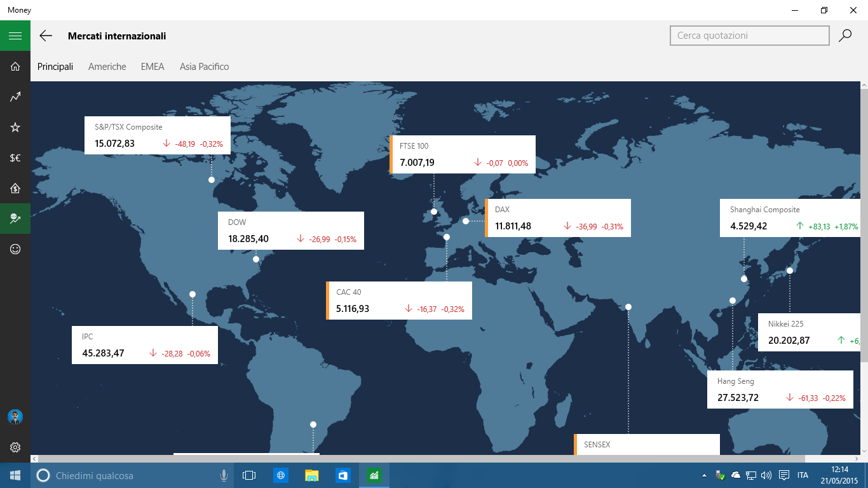The height and width of the screenshot is (488, 868).
Task: Click the Hang Seng value 27.523,72
Action: 738,398
